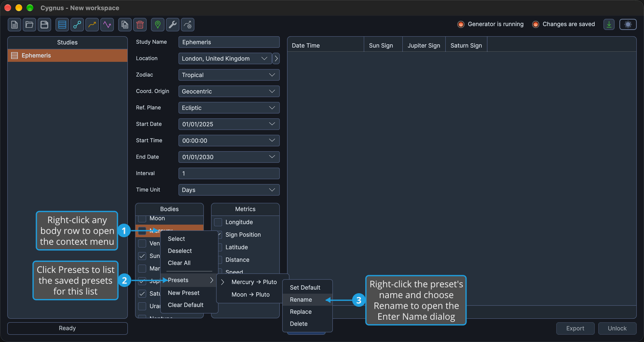Click the wrench settings icon
The width and height of the screenshot is (644, 342).
[x=173, y=25]
